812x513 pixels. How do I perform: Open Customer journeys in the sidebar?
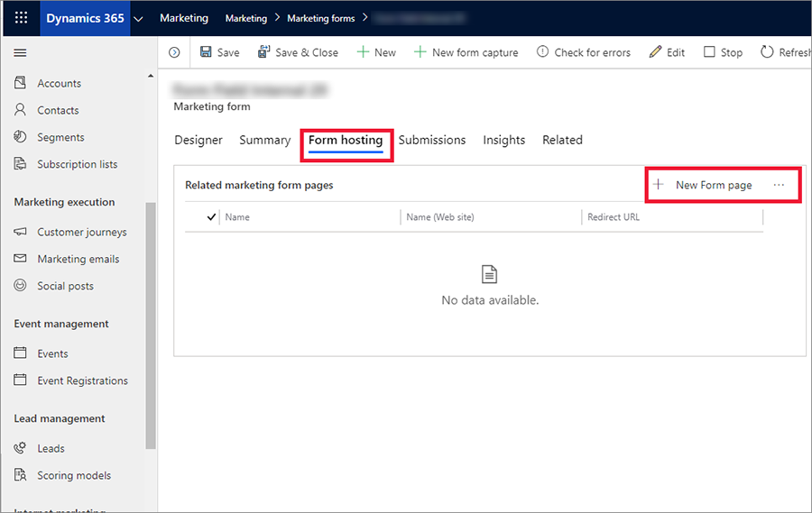82,232
